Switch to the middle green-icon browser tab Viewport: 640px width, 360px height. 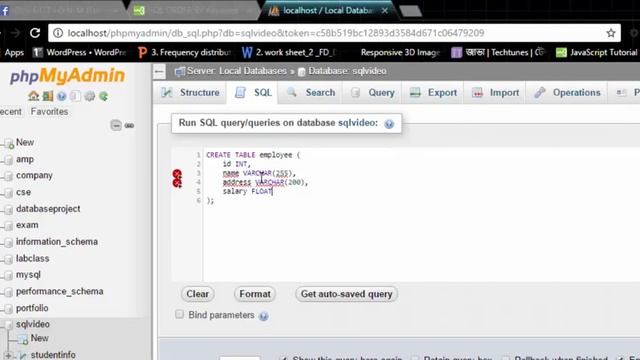coord(194,11)
